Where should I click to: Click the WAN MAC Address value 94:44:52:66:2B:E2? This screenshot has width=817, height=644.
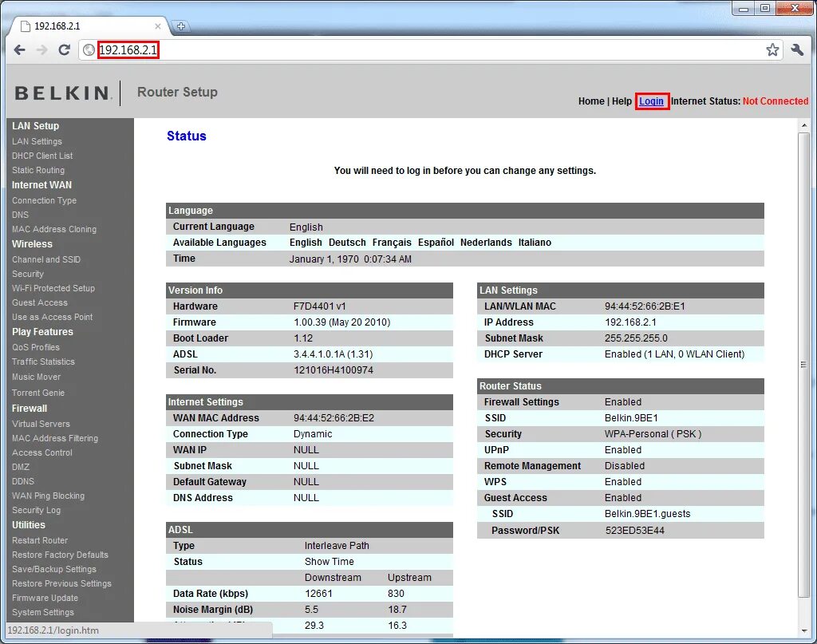(334, 418)
